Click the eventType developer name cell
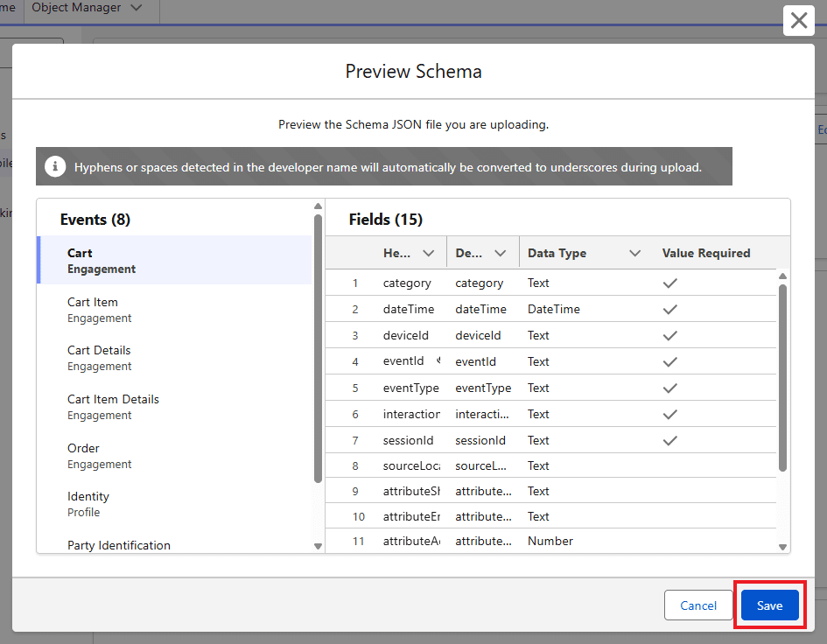The image size is (827, 644). point(483,388)
